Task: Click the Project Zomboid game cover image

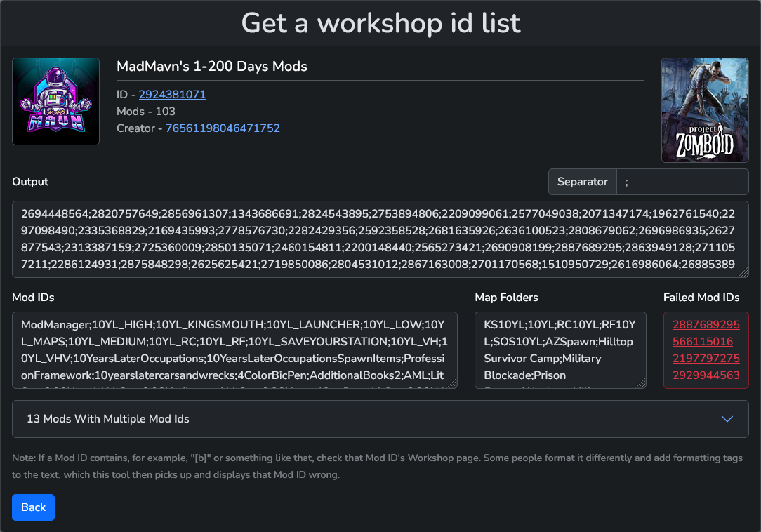Action: click(705, 110)
